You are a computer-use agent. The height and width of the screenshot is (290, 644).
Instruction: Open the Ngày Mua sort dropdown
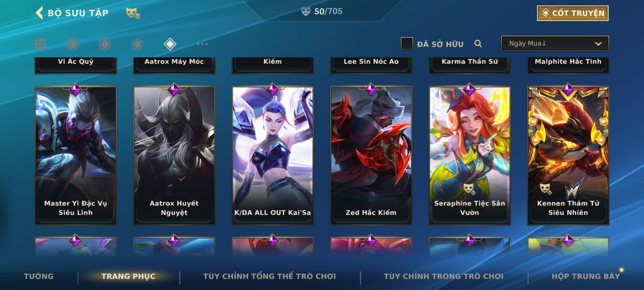555,43
